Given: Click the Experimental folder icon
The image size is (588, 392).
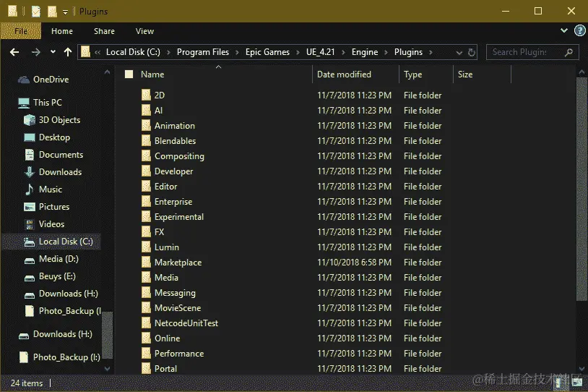Looking at the screenshot, I should (x=146, y=217).
